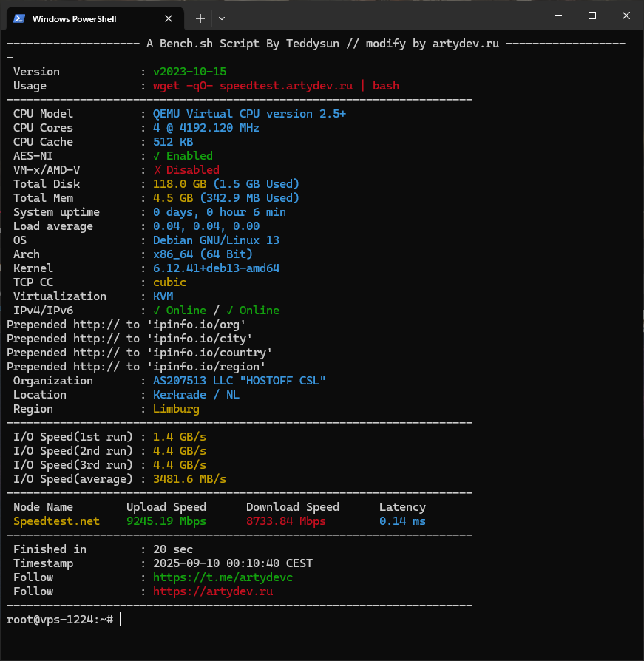The width and height of the screenshot is (644, 661).
Task: Select the Windows PowerShell tab title
Action: click(74, 18)
